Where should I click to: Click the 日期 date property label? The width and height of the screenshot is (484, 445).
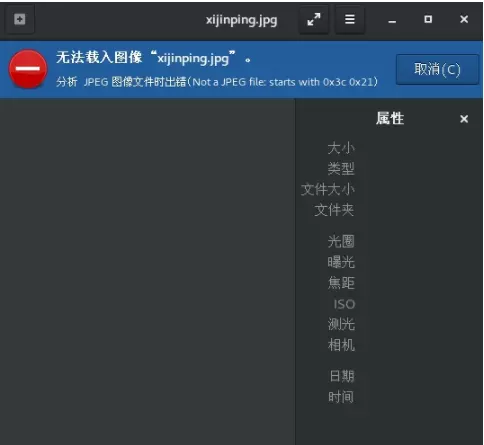pyautogui.click(x=342, y=376)
